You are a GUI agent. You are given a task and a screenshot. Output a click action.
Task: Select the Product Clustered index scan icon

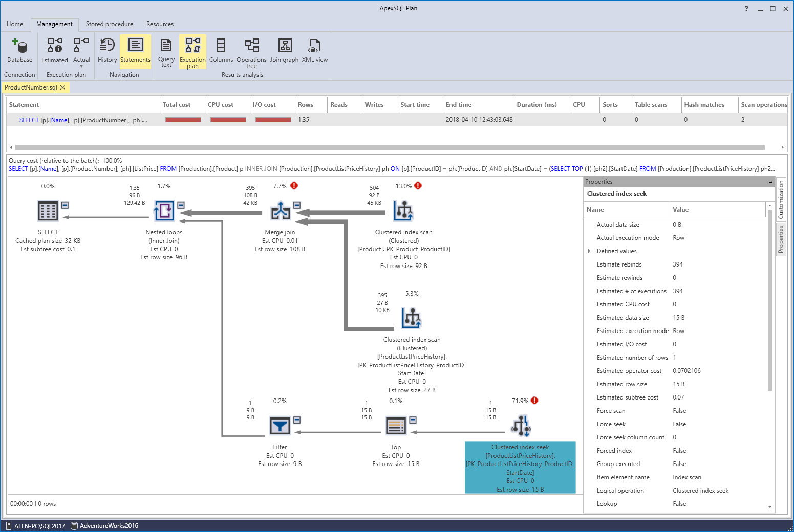coord(403,211)
